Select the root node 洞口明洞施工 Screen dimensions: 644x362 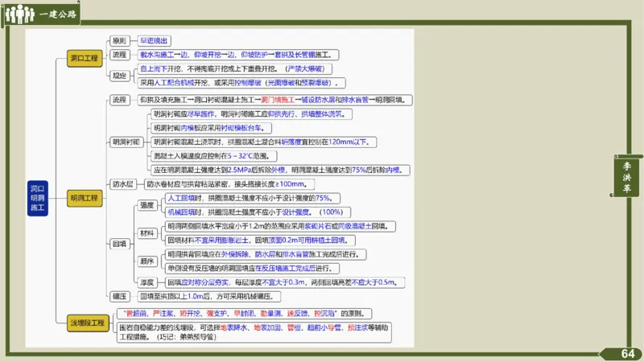(x=38, y=198)
